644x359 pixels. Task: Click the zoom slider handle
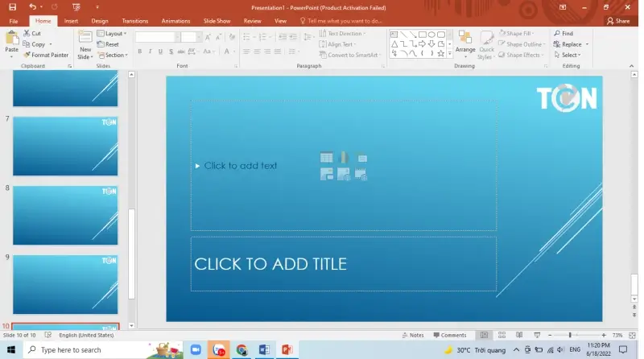[x=570, y=335]
